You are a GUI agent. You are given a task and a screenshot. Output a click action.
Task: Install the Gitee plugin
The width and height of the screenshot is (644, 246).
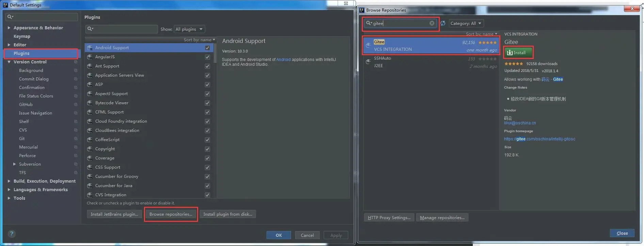tap(518, 53)
